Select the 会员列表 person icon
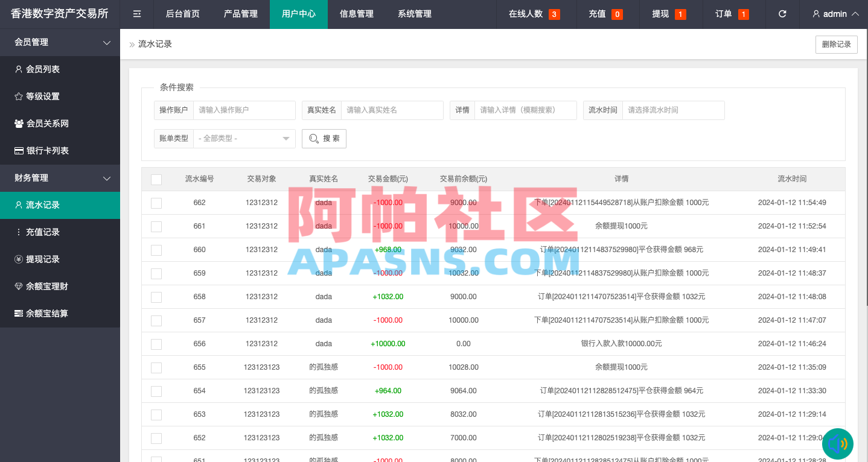868x462 pixels. (x=20, y=69)
